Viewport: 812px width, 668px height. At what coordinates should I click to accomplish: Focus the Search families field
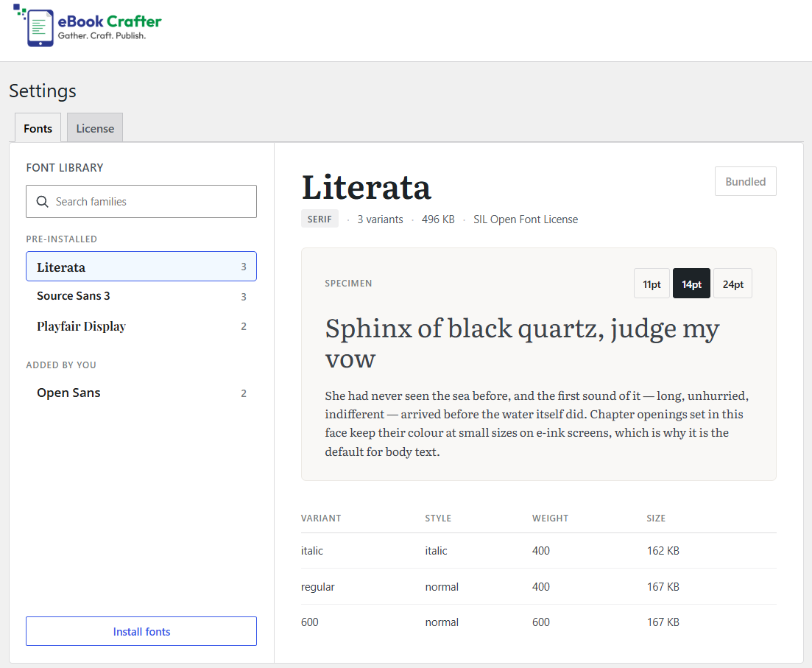(x=141, y=202)
